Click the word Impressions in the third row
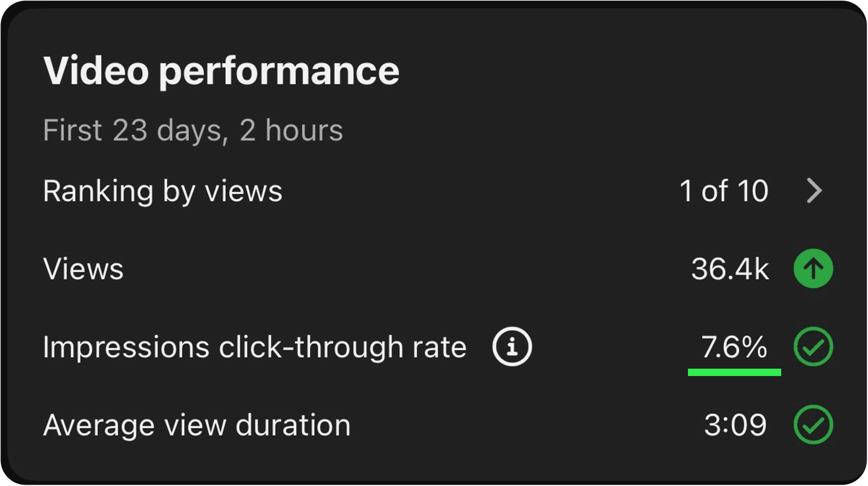 tap(127, 347)
